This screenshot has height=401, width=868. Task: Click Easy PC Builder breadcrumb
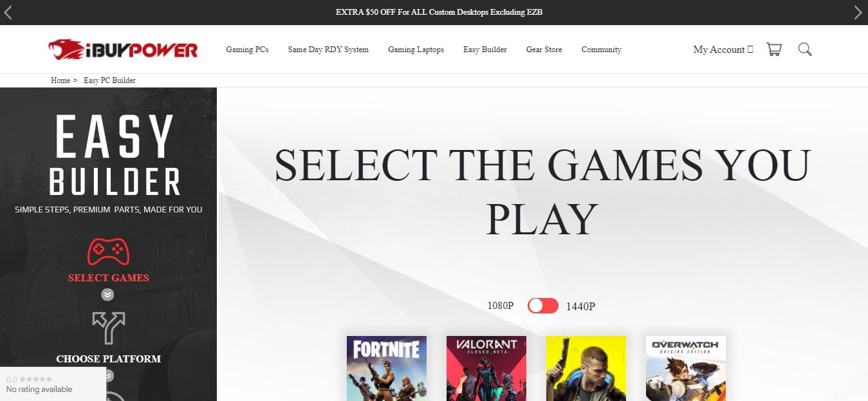(x=109, y=80)
